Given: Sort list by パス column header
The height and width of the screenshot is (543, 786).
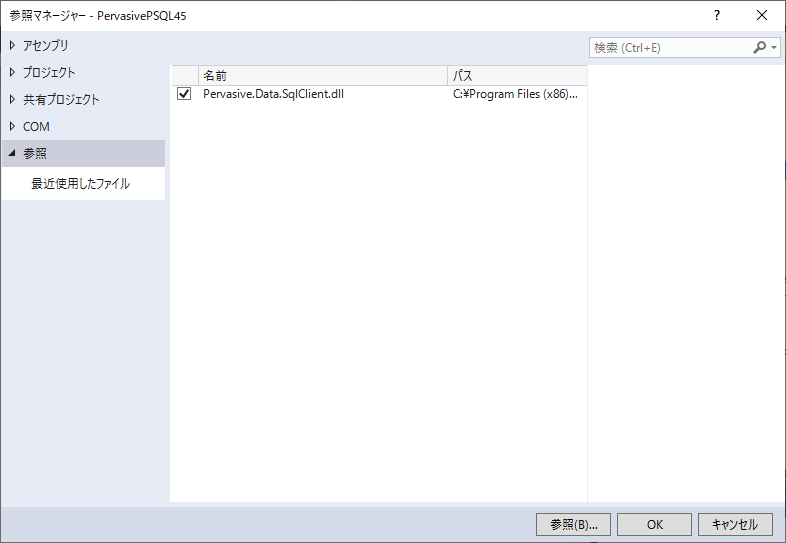Looking at the screenshot, I should point(516,76).
